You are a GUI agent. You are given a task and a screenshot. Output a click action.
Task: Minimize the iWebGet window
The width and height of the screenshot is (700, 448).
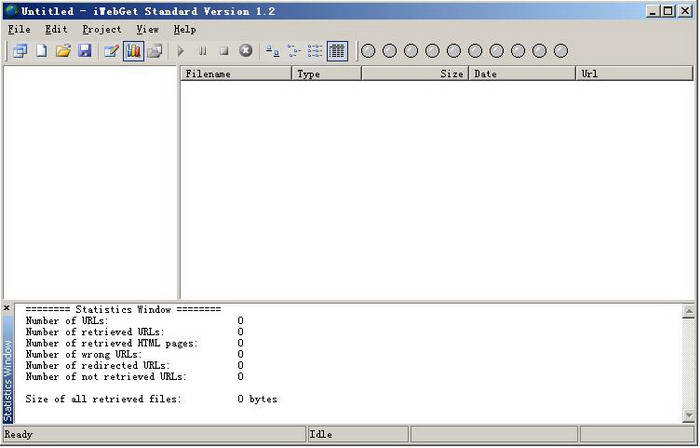pyautogui.click(x=653, y=11)
